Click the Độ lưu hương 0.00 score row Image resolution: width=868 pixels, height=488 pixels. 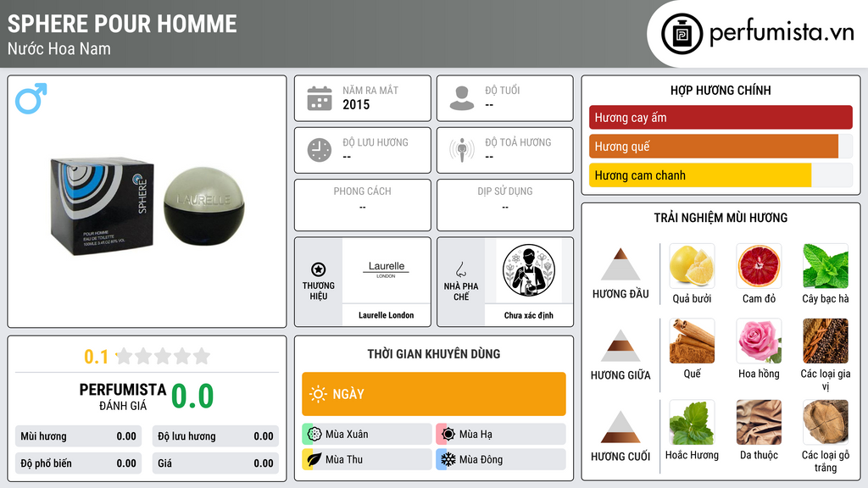coord(215,436)
